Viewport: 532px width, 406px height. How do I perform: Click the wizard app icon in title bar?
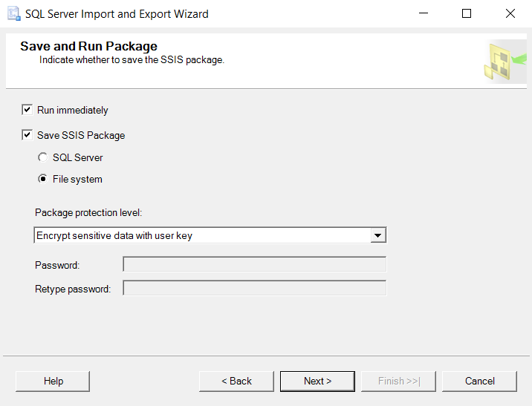tap(14, 14)
